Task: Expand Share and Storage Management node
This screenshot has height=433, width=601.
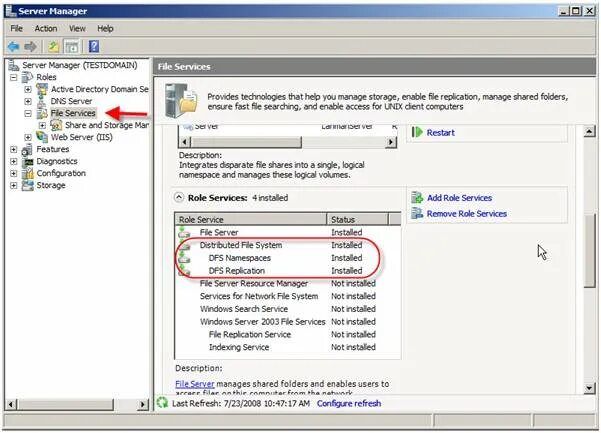Action: (43, 125)
